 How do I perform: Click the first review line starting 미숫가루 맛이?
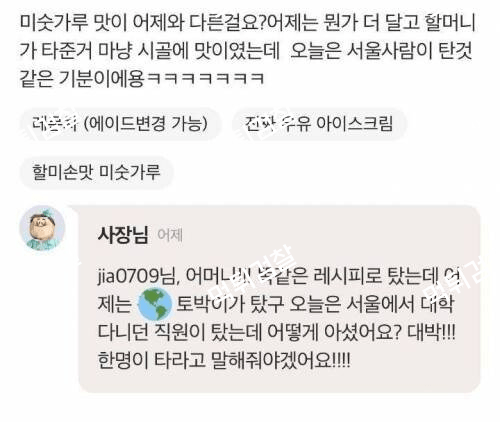(248, 23)
